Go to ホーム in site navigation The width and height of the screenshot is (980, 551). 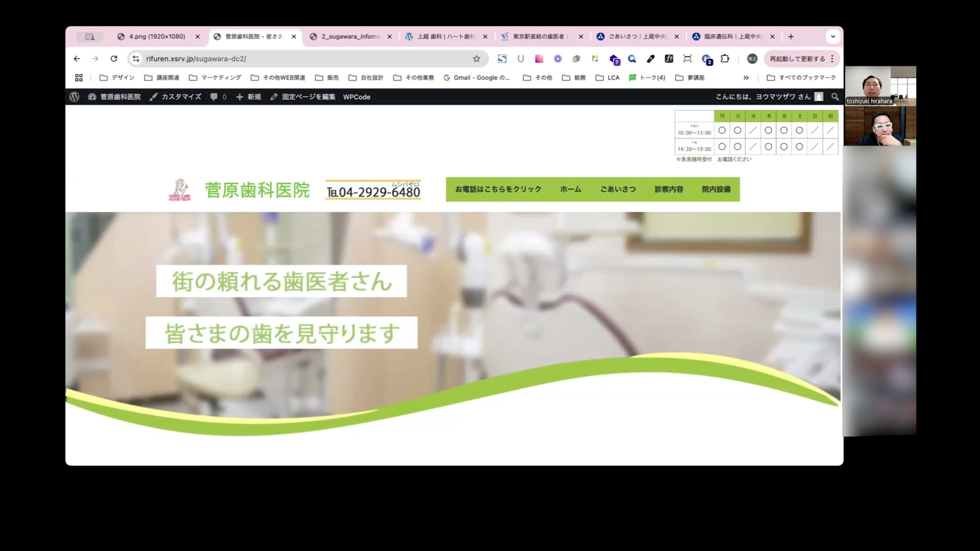coord(570,189)
